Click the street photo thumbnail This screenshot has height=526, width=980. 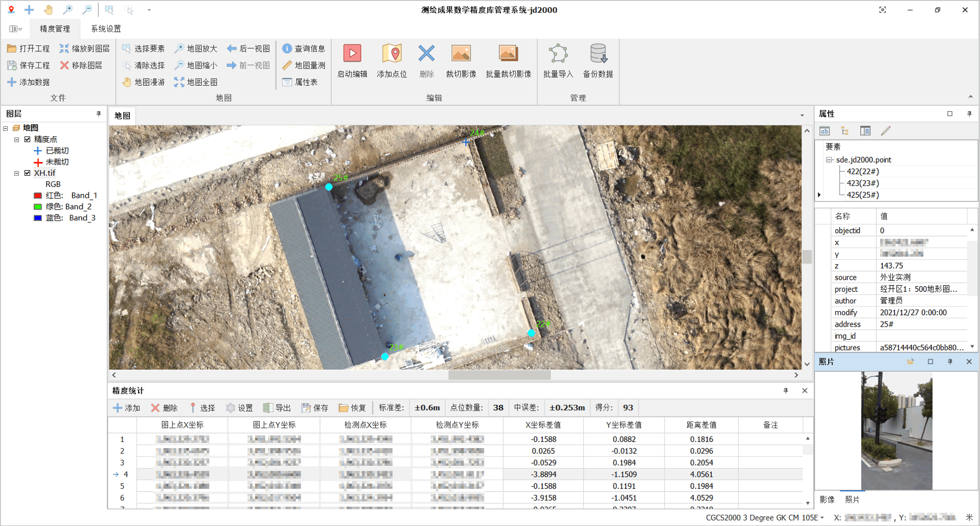pyautogui.click(x=896, y=430)
